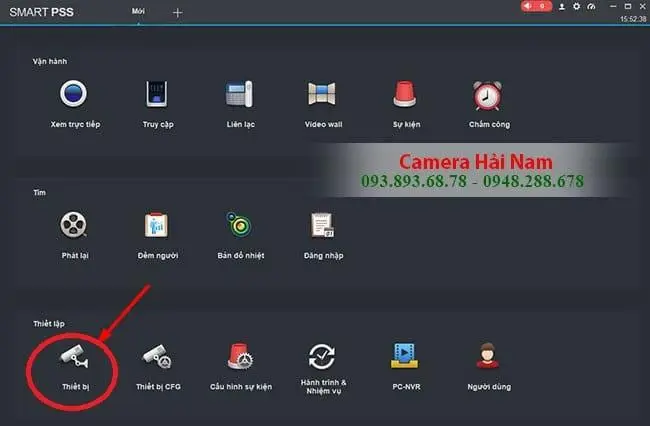Open the settings gear in title bar
Image resolution: width=650 pixels, height=426 pixels.
[x=577, y=7]
